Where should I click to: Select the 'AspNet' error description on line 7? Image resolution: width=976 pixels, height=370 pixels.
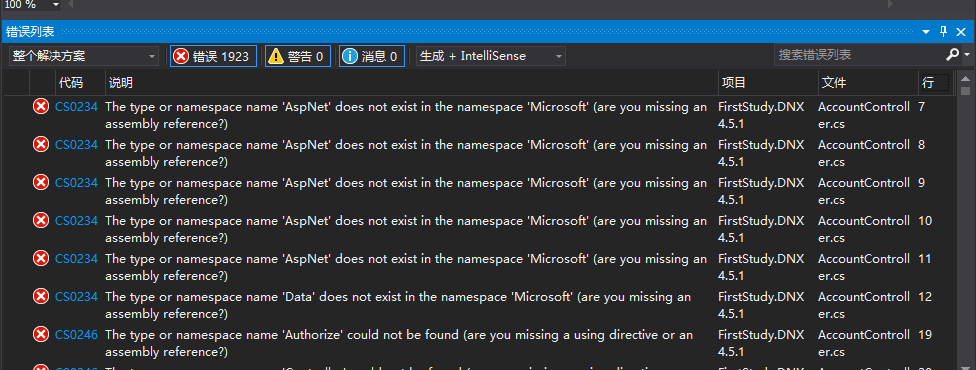point(406,115)
